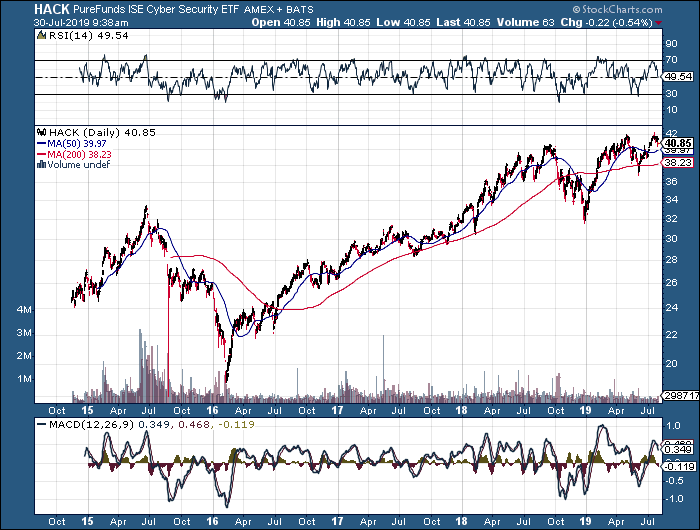Click year 17 on the price panel time axis
700x530 pixels.
[337, 410]
